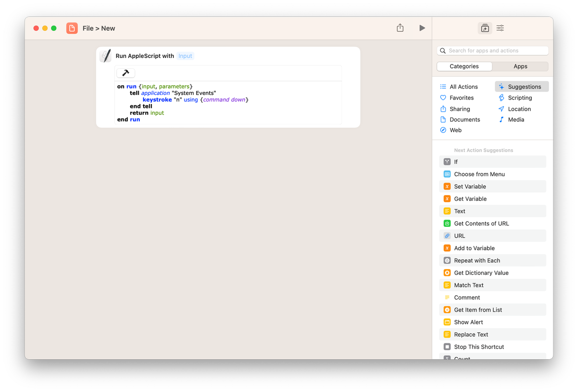Click the URL action link icon

click(x=447, y=236)
